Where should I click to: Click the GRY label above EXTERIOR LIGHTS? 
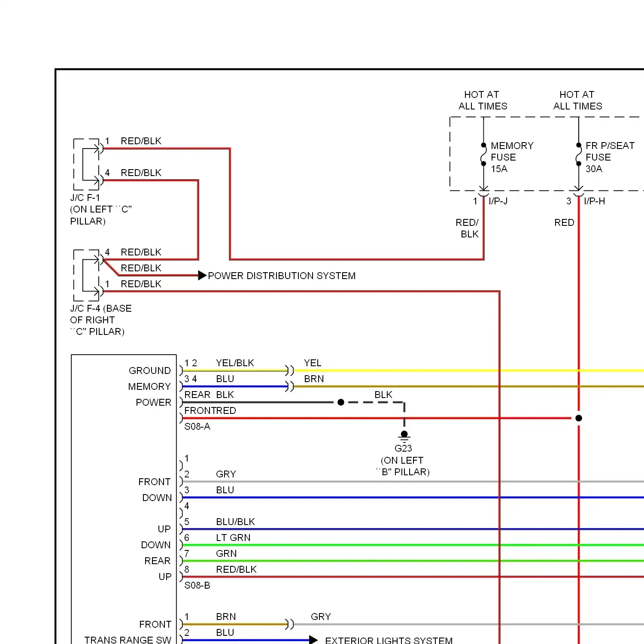coord(321,617)
